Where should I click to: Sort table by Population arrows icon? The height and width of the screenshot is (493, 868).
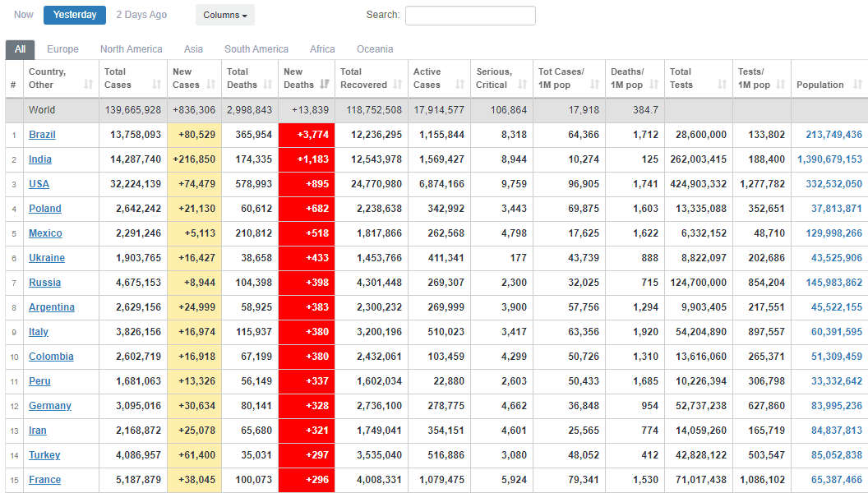(858, 85)
